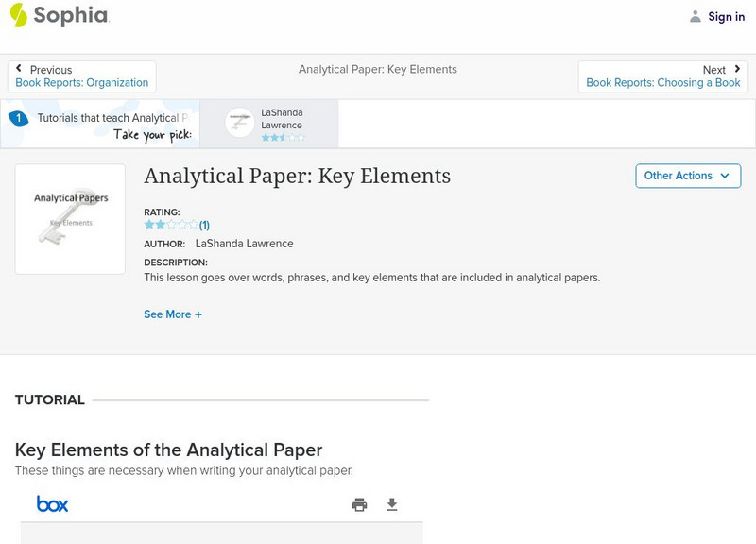
Task: Go to Book Reports: Choosing a Book
Action: click(662, 83)
